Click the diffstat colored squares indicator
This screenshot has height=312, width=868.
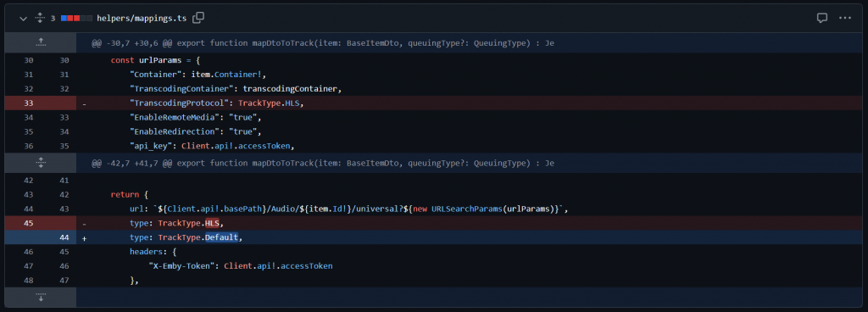pyautogui.click(x=76, y=19)
